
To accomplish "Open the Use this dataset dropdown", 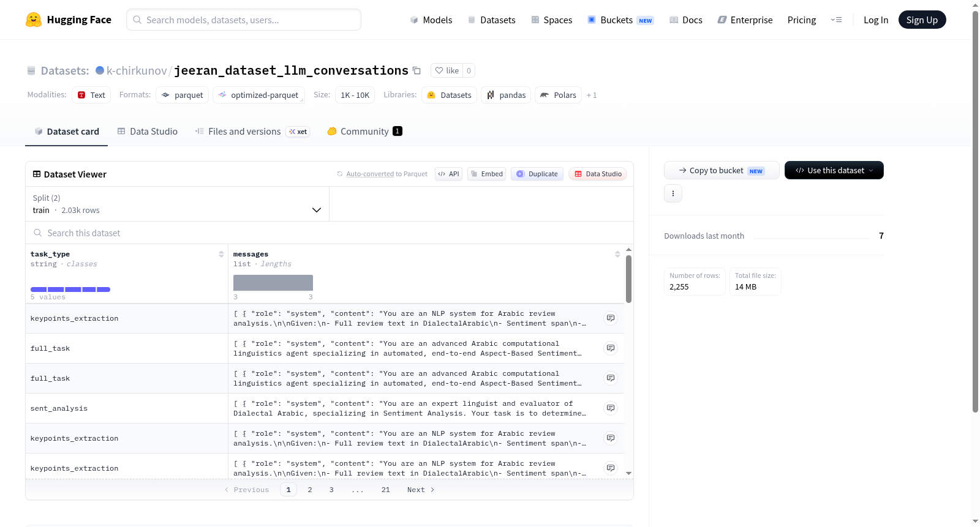I will [x=834, y=170].
